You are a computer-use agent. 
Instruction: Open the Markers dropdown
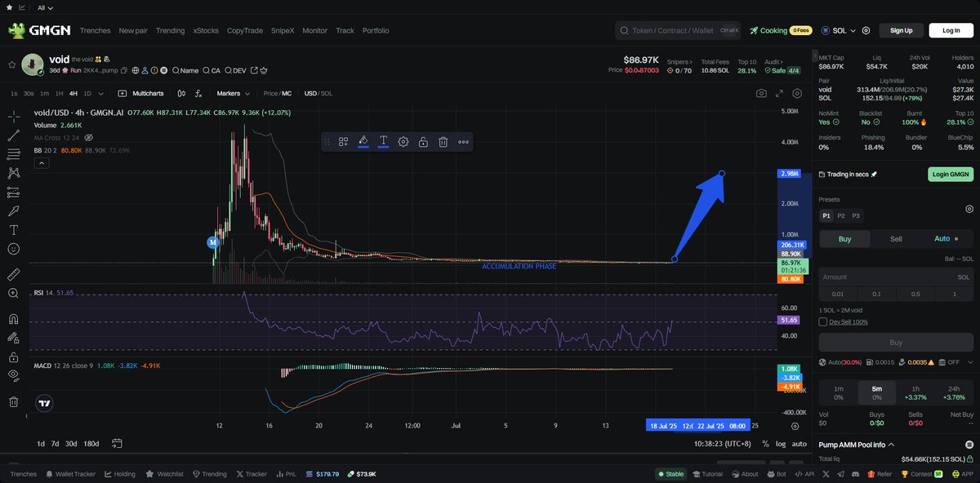click(234, 94)
